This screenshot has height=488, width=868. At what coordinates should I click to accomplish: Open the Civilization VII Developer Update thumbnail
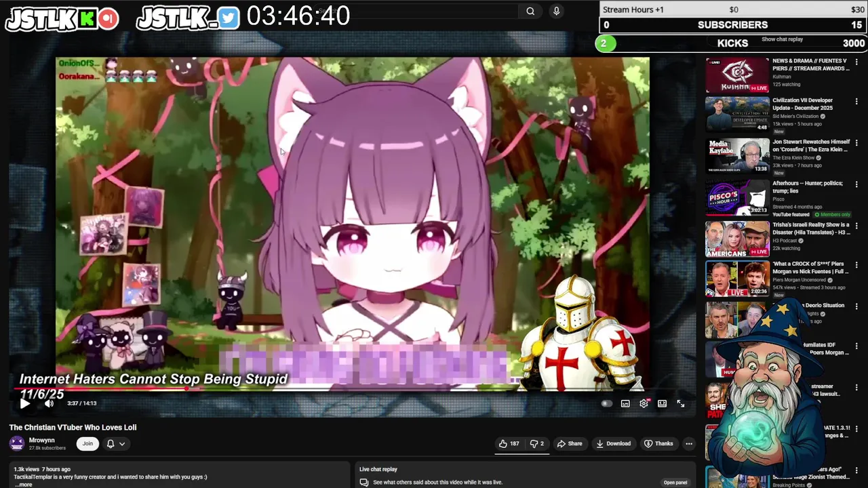(x=737, y=115)
